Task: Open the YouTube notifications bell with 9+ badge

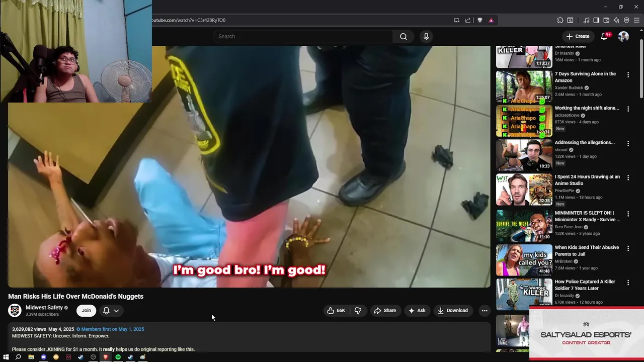Action: 605,36
